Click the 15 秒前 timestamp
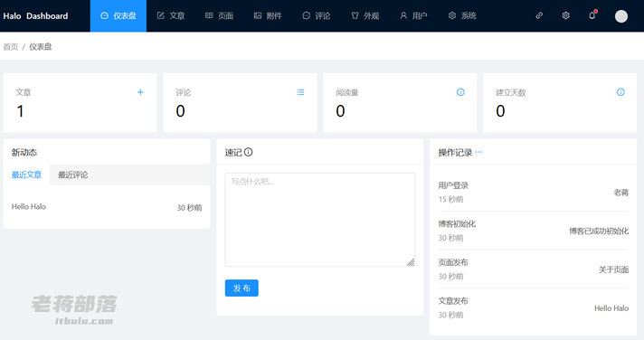The height and width of the screenshot is (340, 644). (x=450, y=199)
